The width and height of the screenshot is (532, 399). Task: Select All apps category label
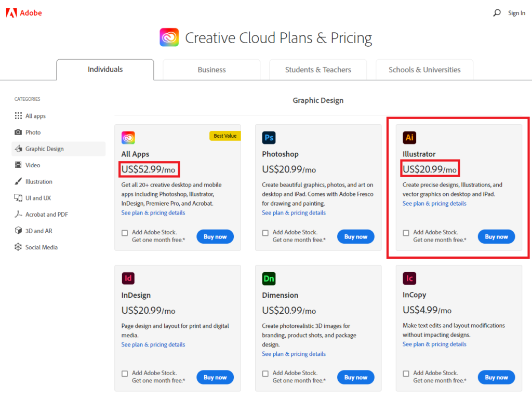(36, 116)
